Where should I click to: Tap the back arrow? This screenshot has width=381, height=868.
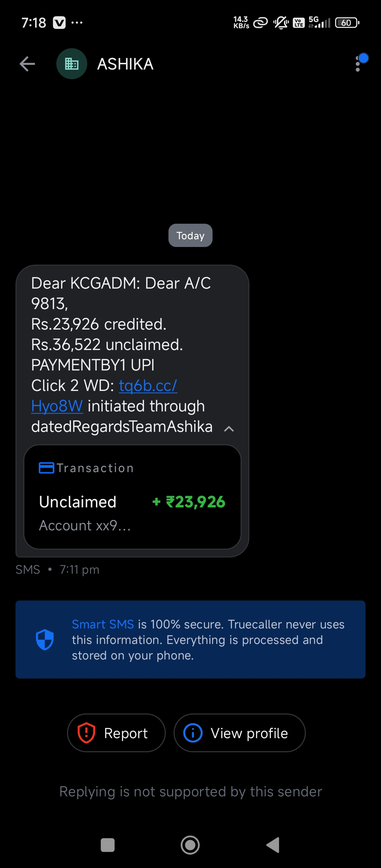click(27, 64)
